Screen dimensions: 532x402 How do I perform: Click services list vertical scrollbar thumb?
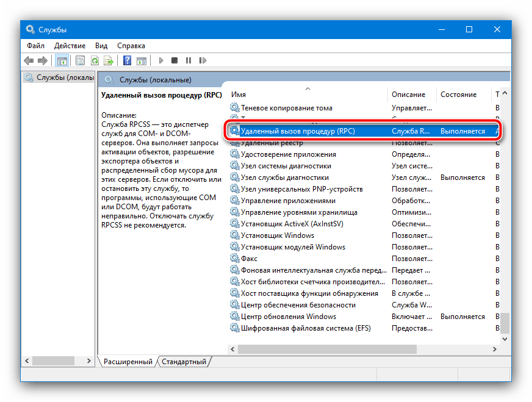505,323
